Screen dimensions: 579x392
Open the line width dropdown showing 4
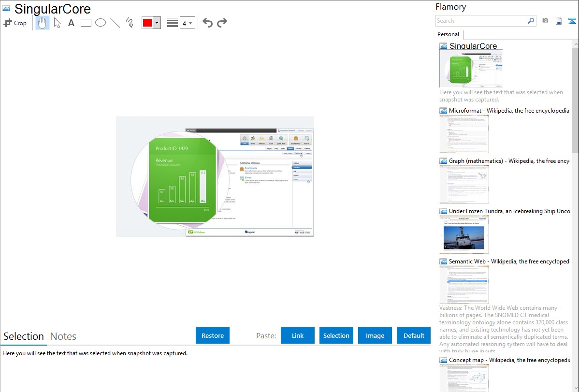click(x=188, y=23)
